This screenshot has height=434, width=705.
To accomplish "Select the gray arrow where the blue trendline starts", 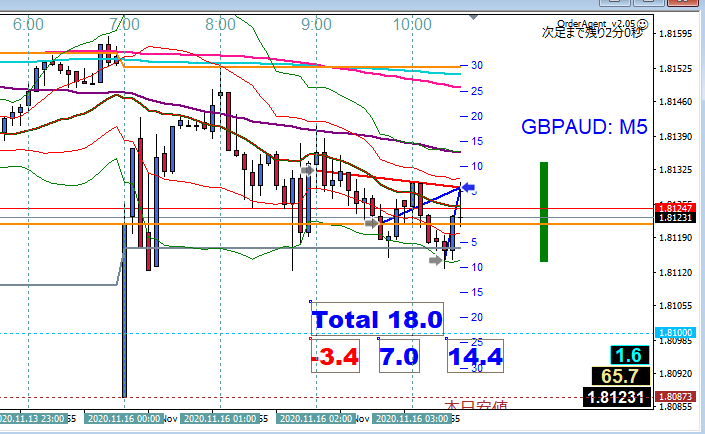I will (x=371, y=223).
